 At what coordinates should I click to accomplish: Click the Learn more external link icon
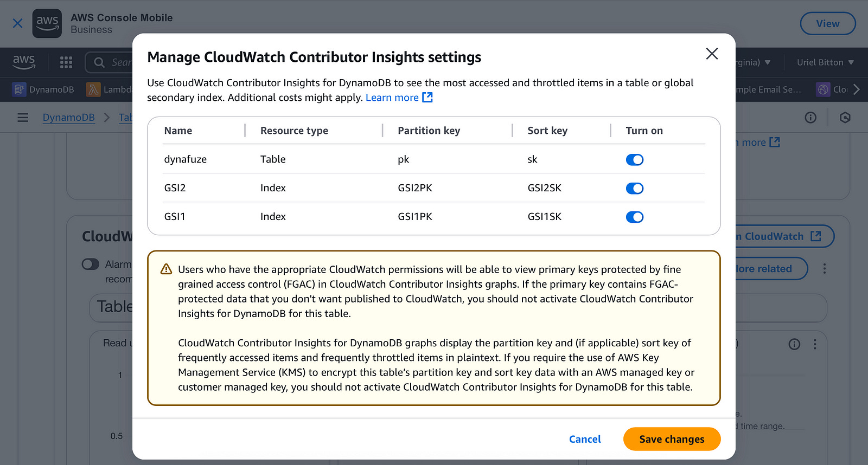pyautogui.click(x=427, y=97)
